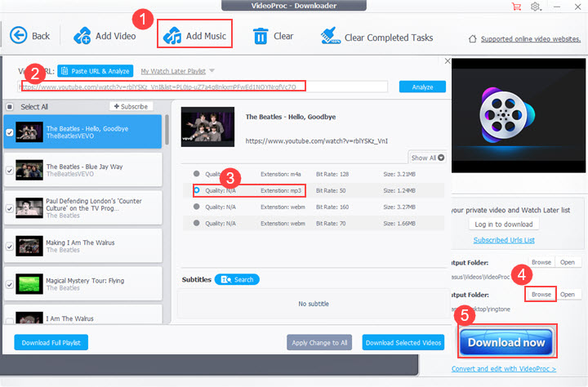
Task: Open Subscribed Urls List link
Action: (504, 240)
